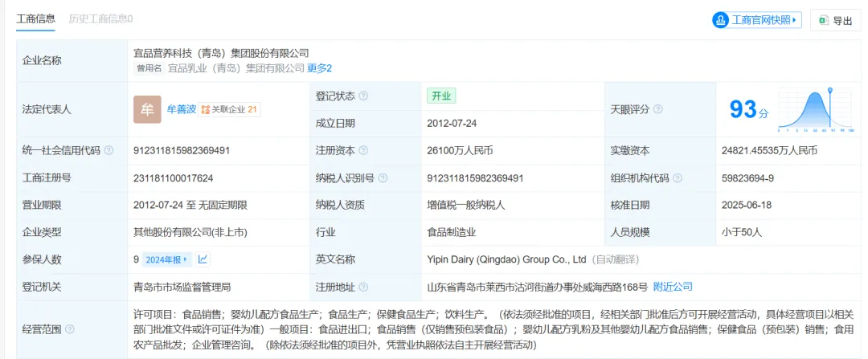This screenshot has width=868, height=359.
Task: Click the 天眼评分 score distribution chart
Action: click(814, 109)
